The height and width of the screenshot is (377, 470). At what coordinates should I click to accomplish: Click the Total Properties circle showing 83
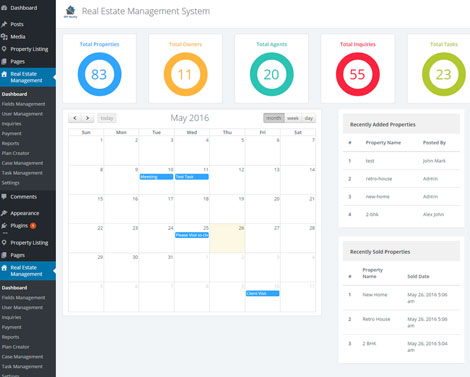99,74
